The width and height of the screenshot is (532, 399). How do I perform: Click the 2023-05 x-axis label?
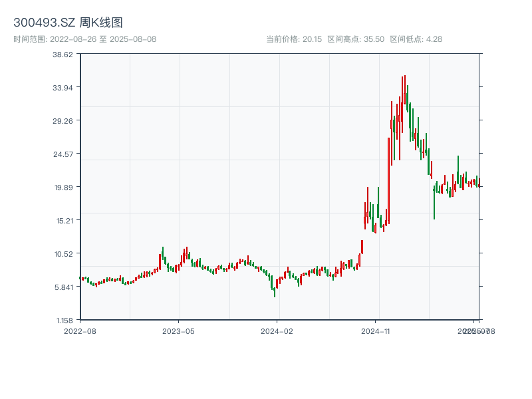(178, 331)
